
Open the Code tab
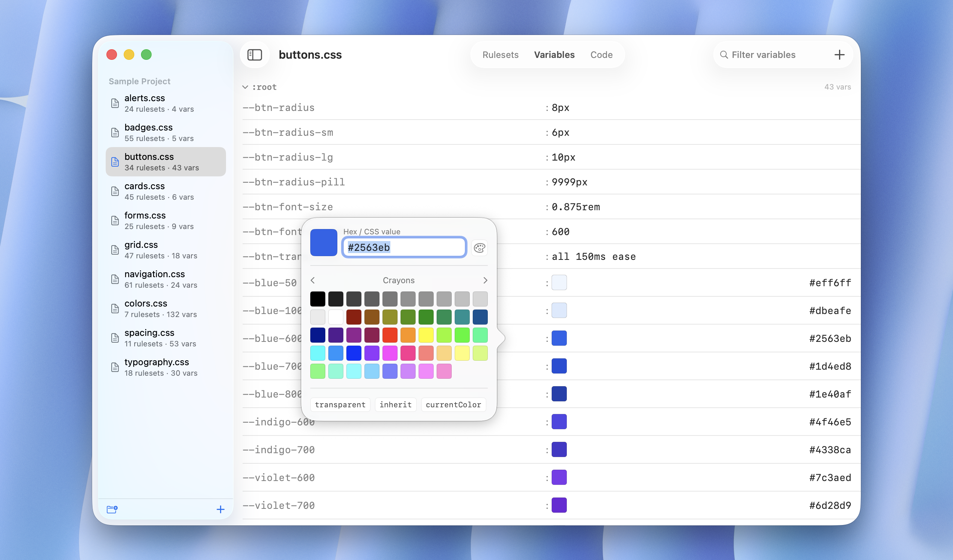(x=601, y=55)
